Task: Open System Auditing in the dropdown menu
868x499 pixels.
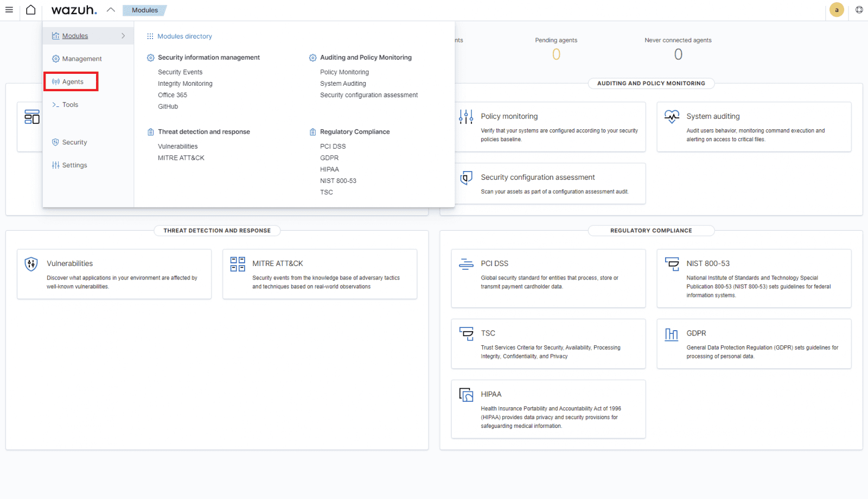Action: [x=343, y=84]
